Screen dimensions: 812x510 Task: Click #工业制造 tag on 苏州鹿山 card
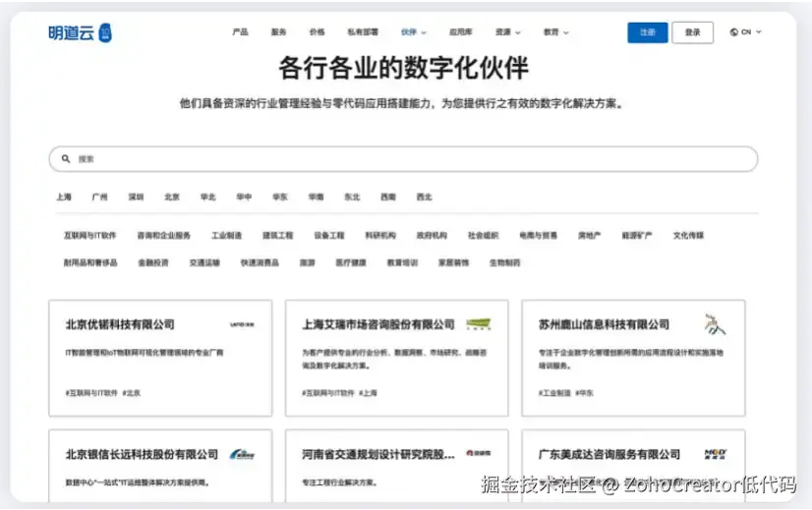tap(554, 393)
